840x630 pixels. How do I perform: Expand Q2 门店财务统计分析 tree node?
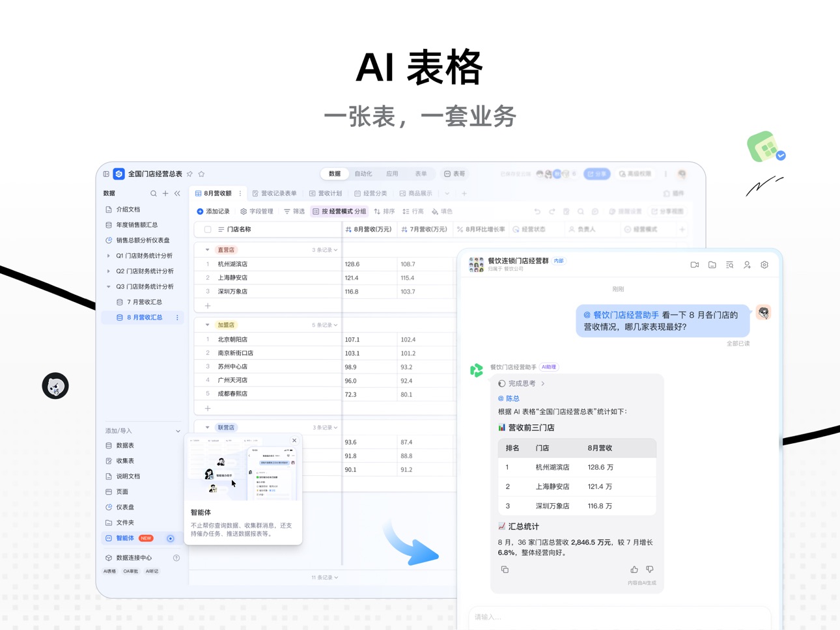pos(108,271)
